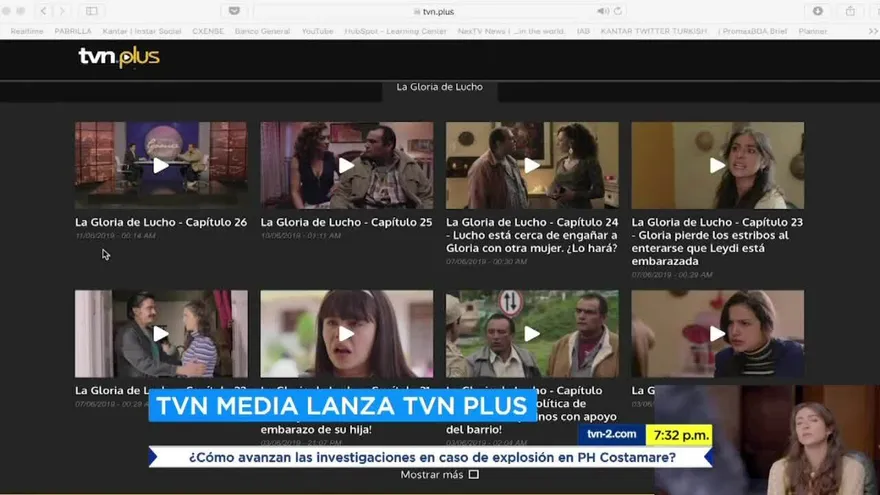The image size is (880, 495).
Task: Open the PARRILLA bookmark
Action: [x=73, y=31]
